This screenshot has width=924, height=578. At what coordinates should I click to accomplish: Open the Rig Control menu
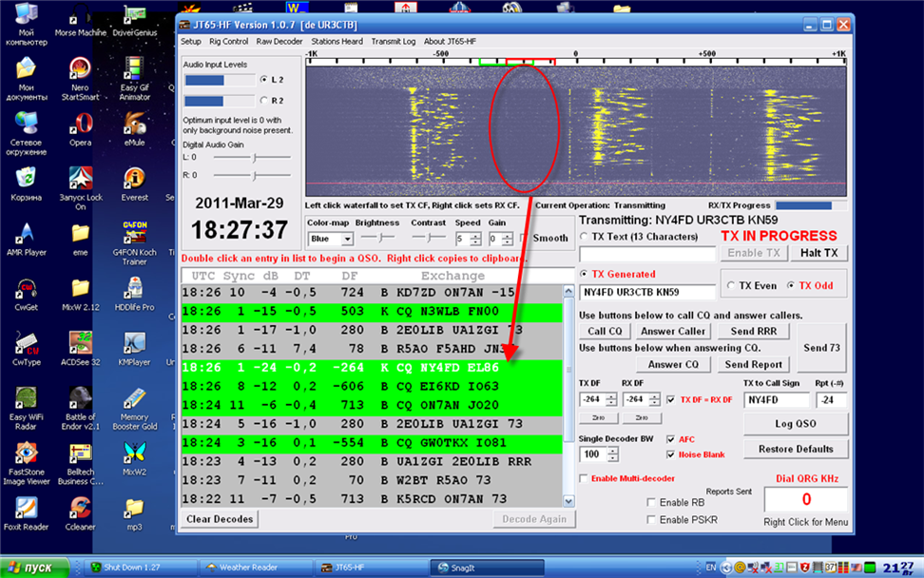(x=228, y=42)
